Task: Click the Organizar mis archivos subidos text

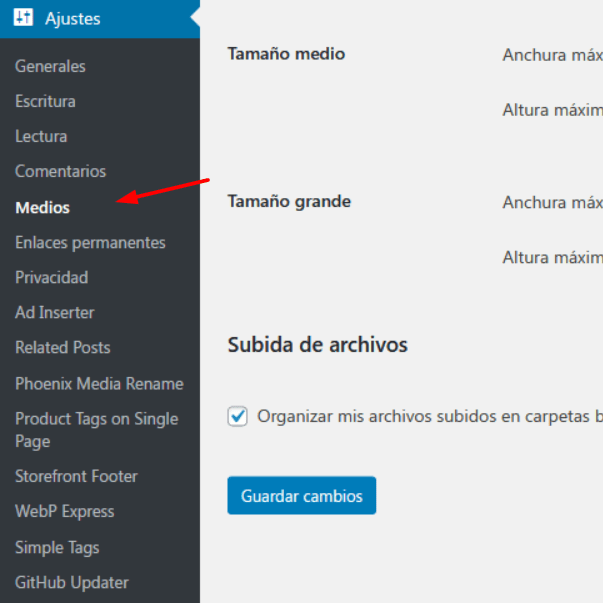Action: coord(430,416)
